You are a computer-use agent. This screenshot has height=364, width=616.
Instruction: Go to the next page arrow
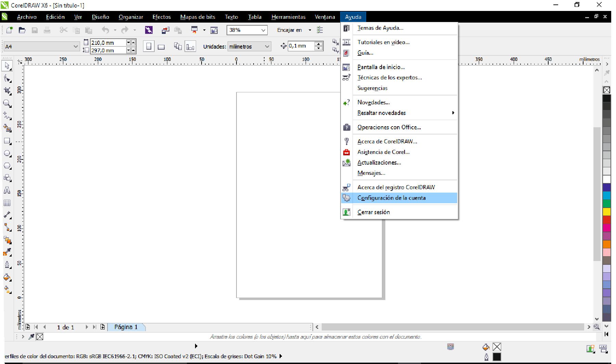[x=87, y=327]
